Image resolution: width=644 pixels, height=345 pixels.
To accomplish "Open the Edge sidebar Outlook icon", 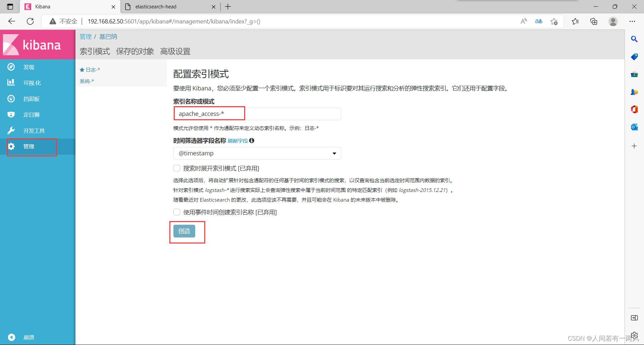I will click(634, 127).
